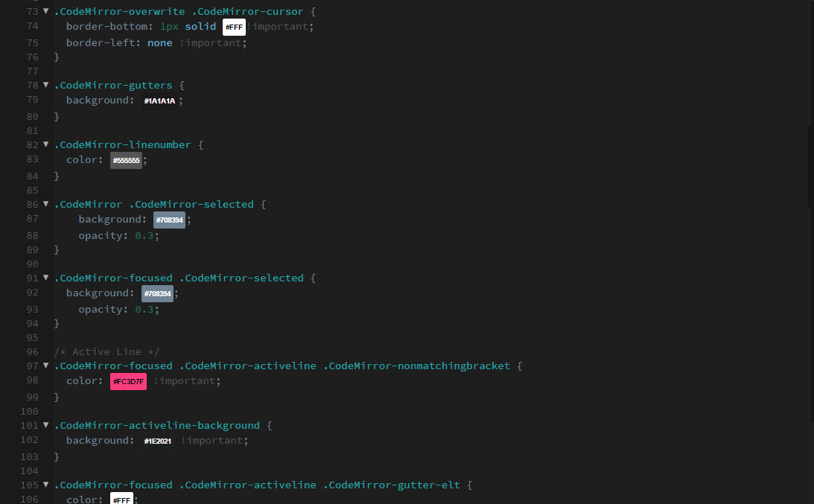Collapse fold arrow on line 91
814x504 pixels.
click(x=45, y=278)
